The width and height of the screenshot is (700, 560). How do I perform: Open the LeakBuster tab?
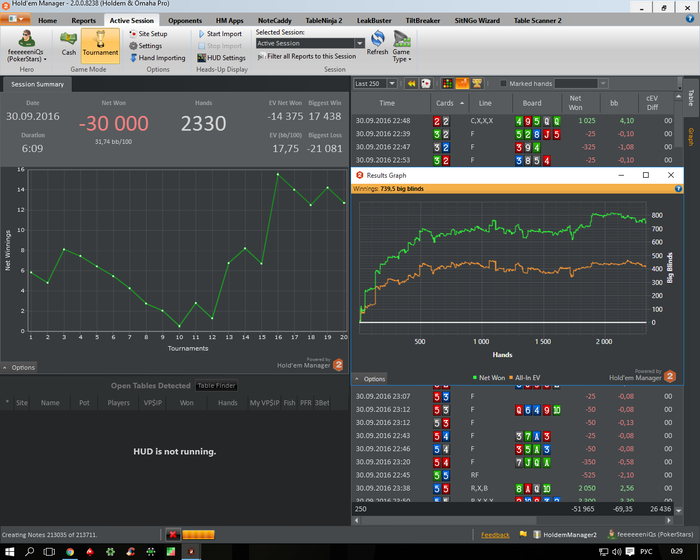click(x=373, y=20)
